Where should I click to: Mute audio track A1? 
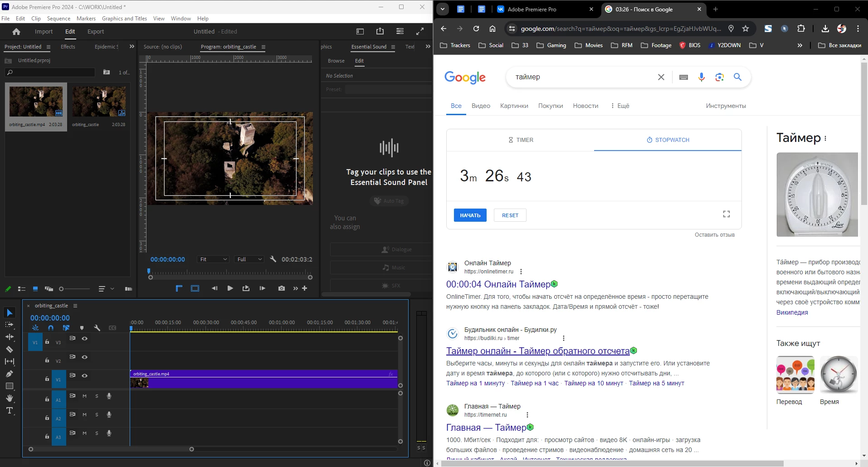[84, 396]
